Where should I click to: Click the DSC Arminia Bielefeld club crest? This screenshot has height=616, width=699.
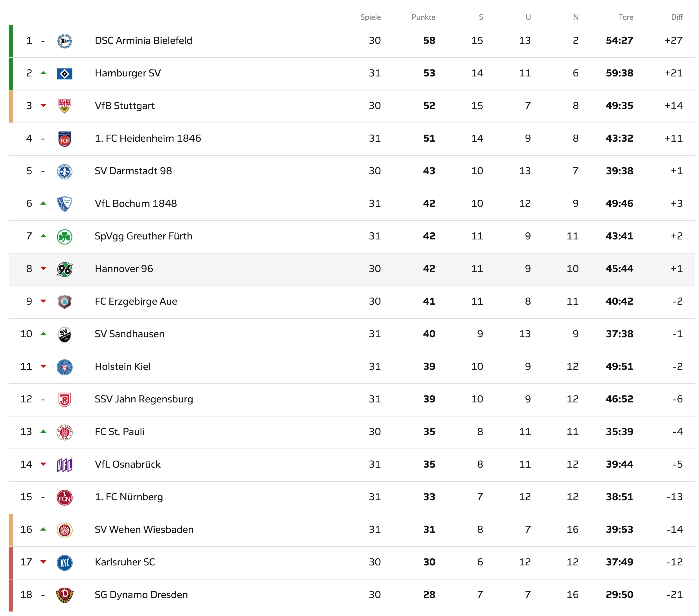pyautogui.click(x=64, y=41)
